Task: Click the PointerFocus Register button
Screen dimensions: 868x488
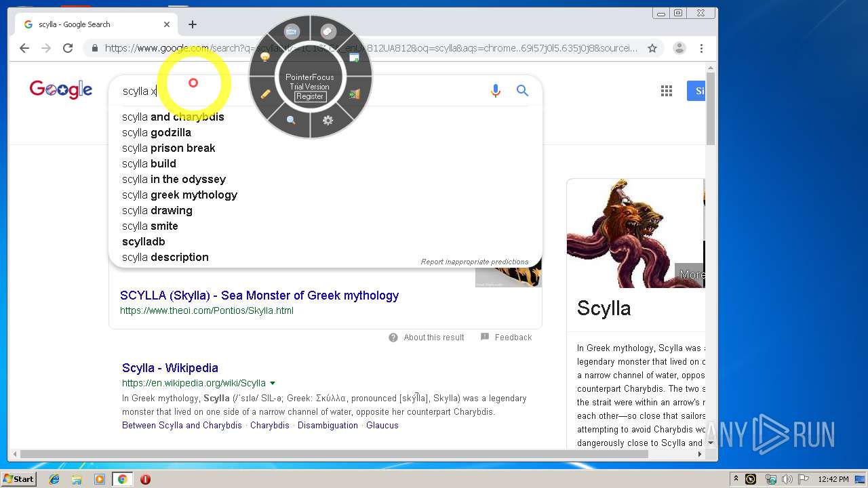Action: pos(310,96)
